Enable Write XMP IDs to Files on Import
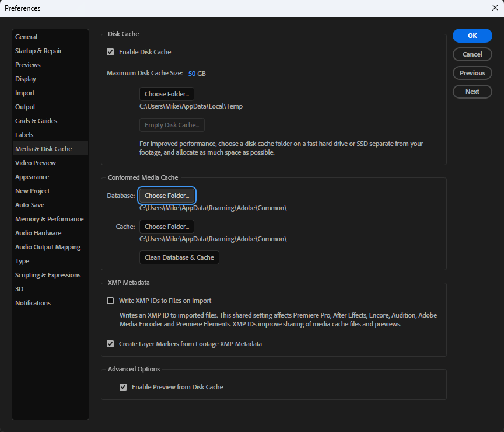This screenshot has height=432, width=504. click(110, 301)
